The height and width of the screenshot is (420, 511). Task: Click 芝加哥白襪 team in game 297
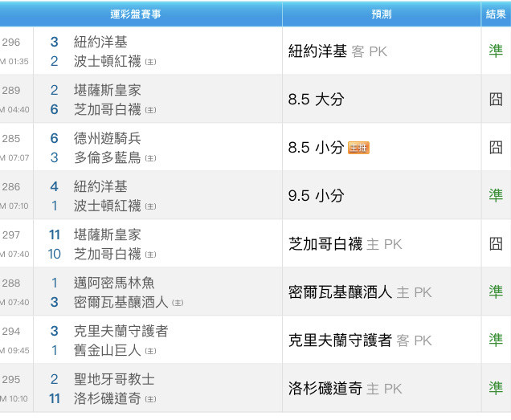click(107, 254)
